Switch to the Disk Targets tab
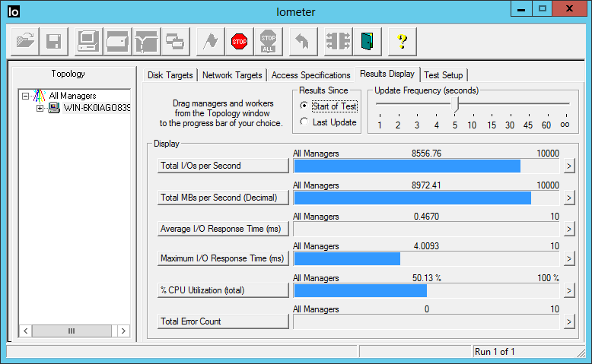 [x=170, y=75]
